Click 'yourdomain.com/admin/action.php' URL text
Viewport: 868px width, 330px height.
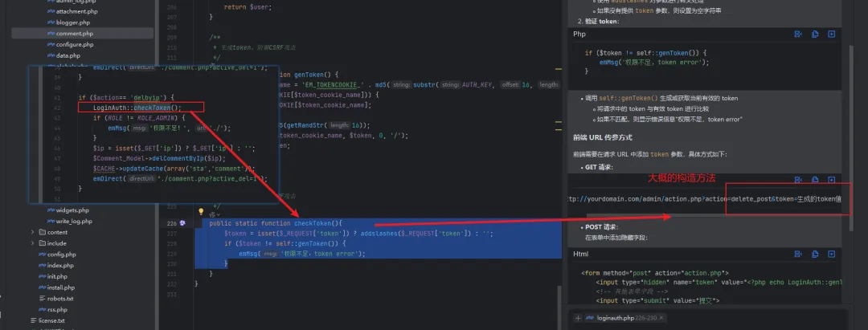[643, 198]
